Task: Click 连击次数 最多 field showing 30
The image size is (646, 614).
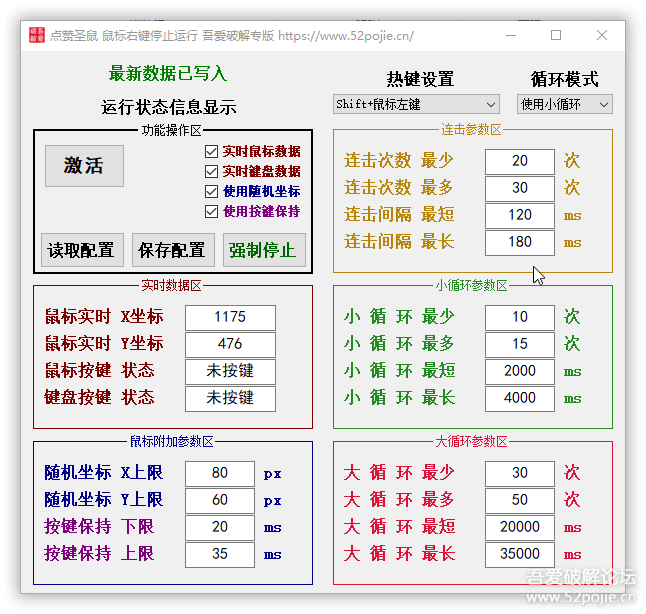Action: [x=520, y=188]
